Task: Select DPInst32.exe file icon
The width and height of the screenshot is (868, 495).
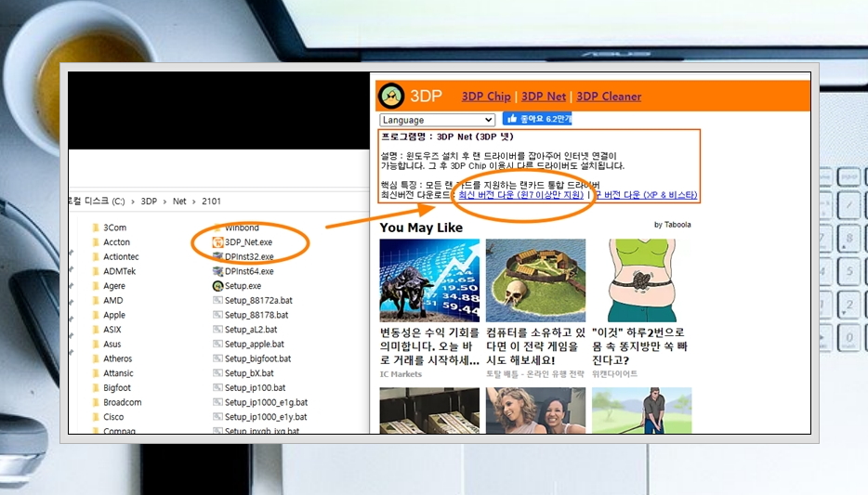Action: point(217,256)
